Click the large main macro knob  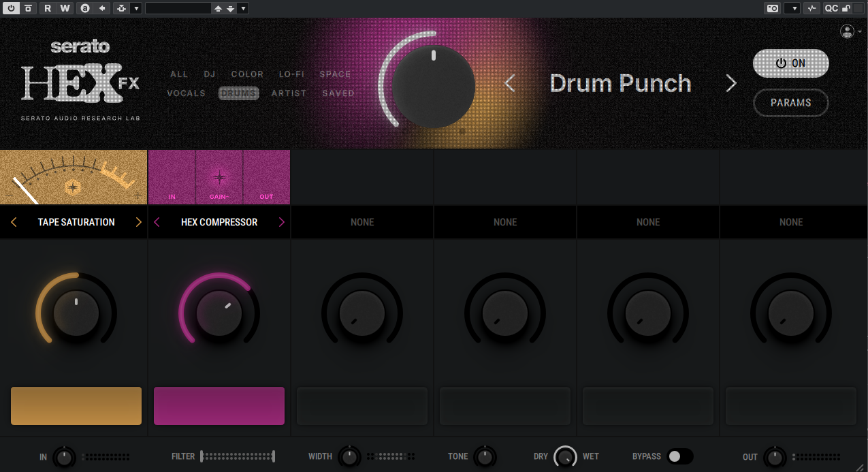[433, 86]
